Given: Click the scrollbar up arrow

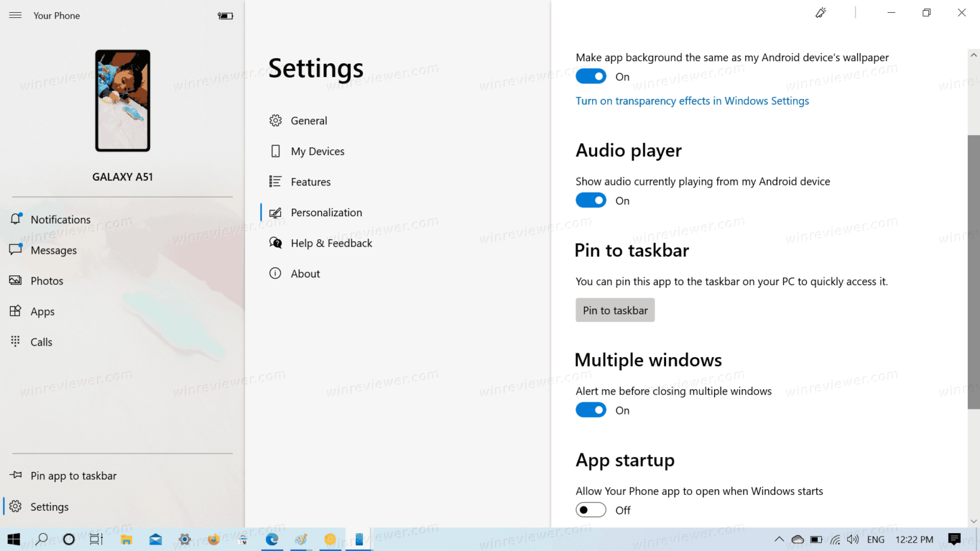Looking at the screenshot, I should click(974, 55).
